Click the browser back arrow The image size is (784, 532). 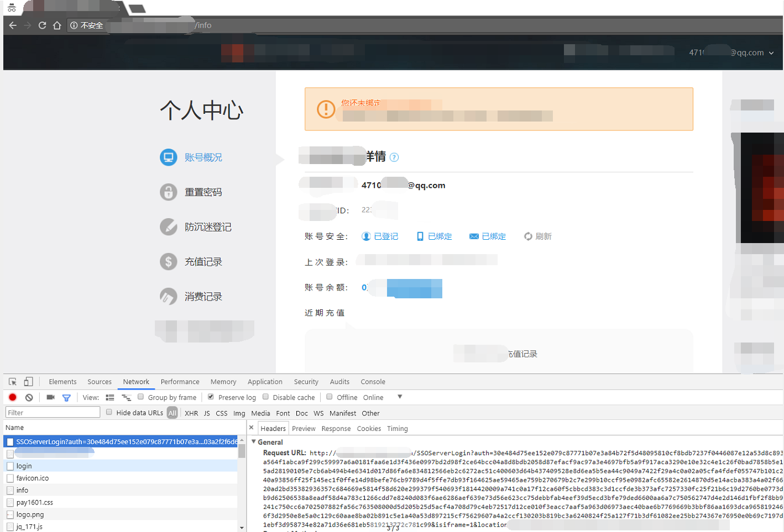pos(13,25)
